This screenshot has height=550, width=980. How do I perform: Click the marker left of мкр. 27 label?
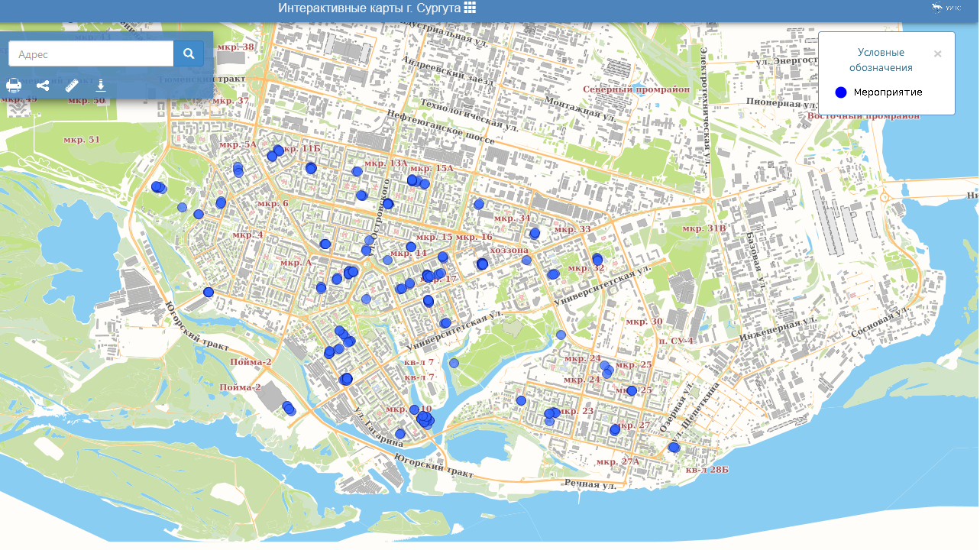(615, 430)
